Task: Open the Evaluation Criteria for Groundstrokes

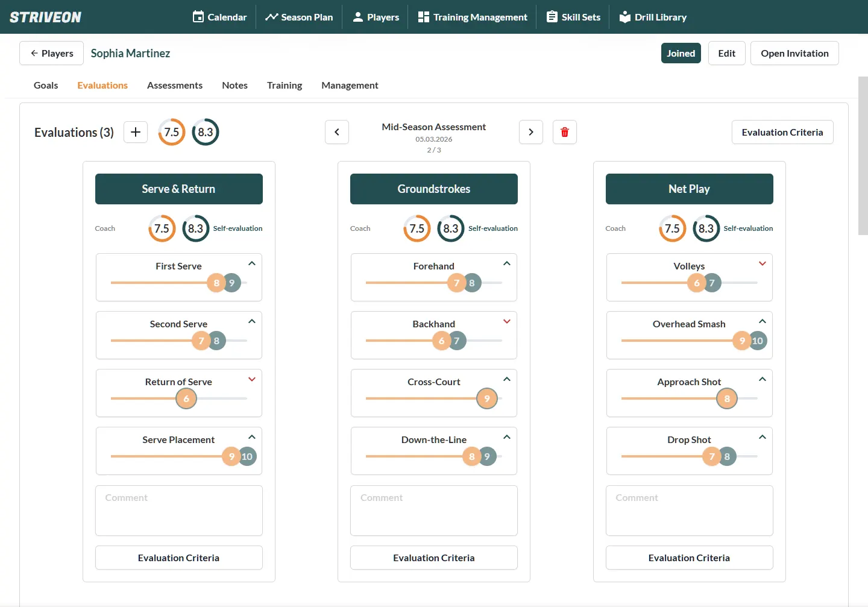Action: 433,558
